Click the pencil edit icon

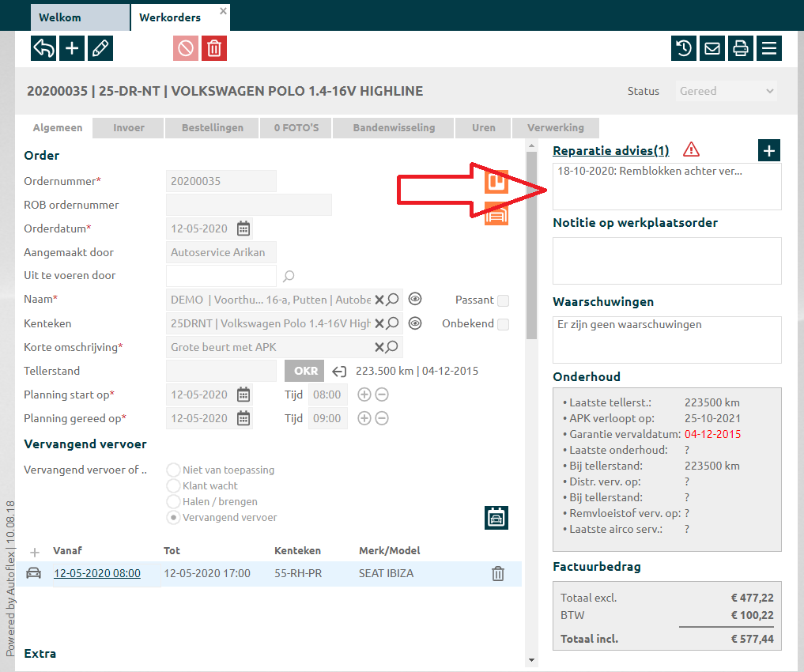pyautogui.click(x=100, y=48)
